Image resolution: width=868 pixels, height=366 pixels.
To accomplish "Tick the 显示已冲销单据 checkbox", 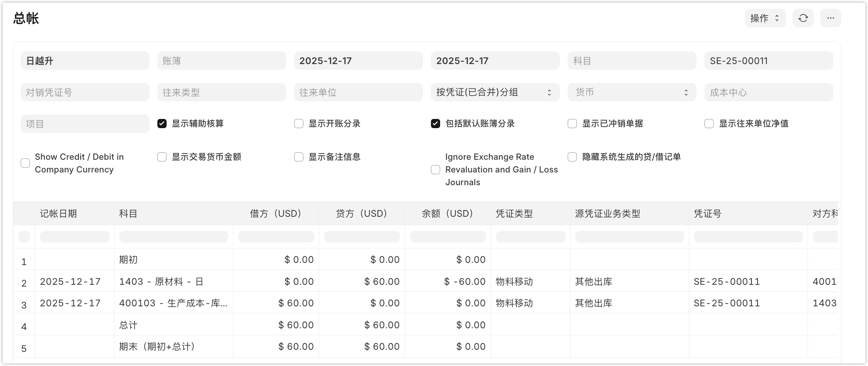I will [x=572, y=124].
